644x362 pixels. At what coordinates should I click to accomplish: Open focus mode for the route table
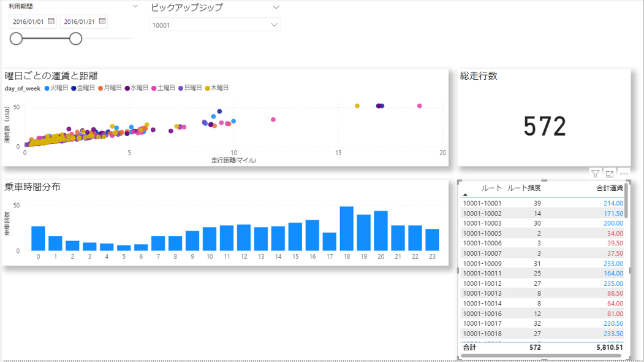click(610, 174)
